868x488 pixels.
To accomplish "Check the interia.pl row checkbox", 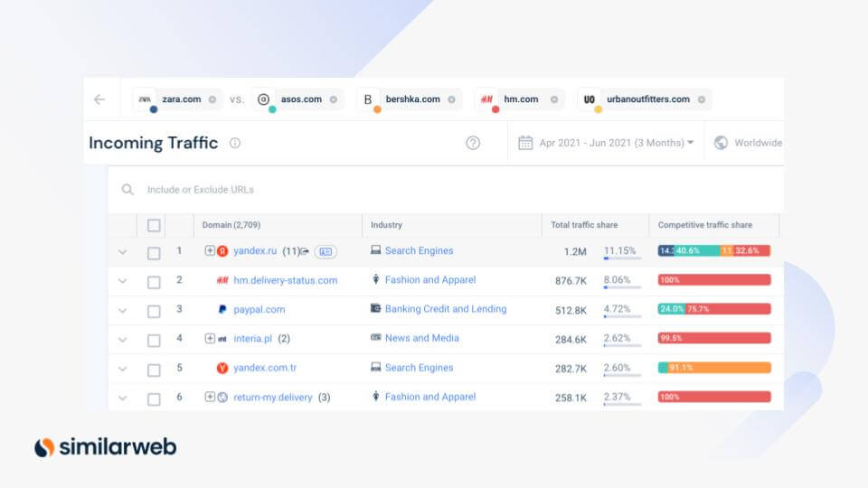I will click(x=154, y=341).
